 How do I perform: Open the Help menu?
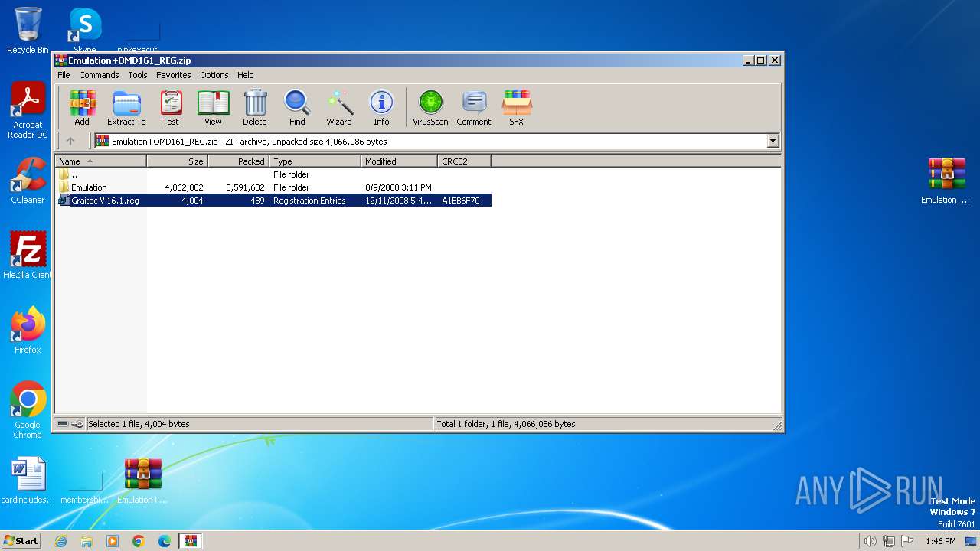point(245,75)
